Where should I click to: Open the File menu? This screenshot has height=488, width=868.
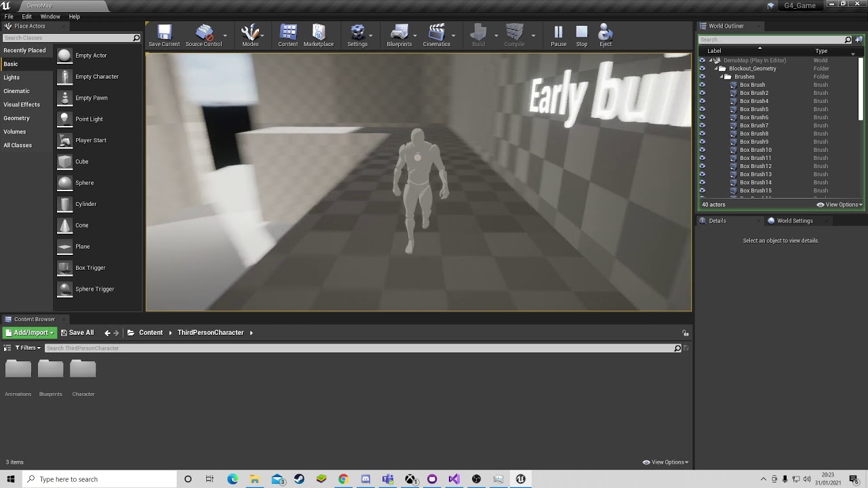coord(9,16)
